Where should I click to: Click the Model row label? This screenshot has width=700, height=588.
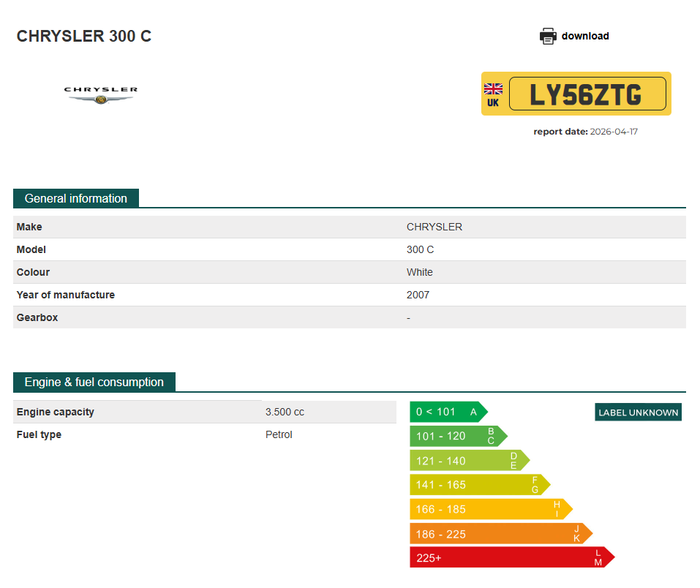pos(31,249)
